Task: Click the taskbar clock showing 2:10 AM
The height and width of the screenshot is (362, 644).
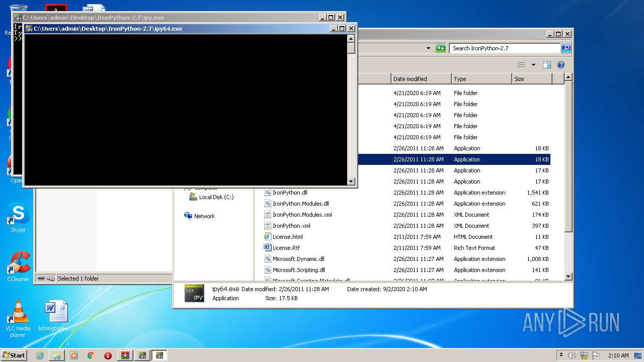Action: pyautogui.click(x=618, y=355)
